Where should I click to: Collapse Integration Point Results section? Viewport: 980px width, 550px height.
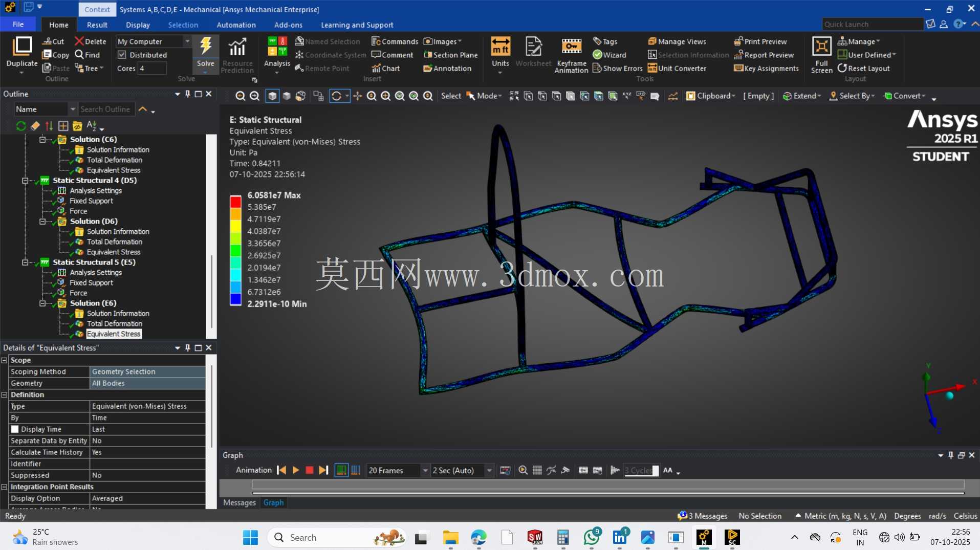pyautogui.click(x=4, y=487)
